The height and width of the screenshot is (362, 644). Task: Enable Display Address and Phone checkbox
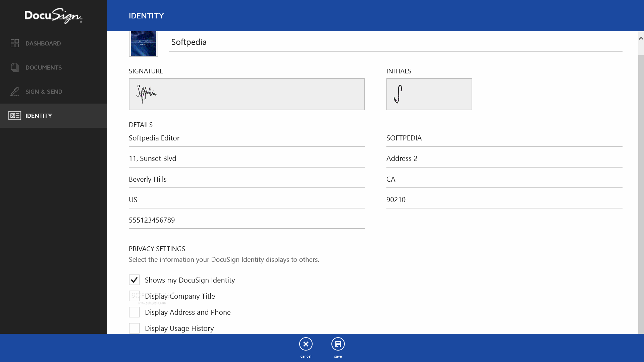tap(134, 312)
